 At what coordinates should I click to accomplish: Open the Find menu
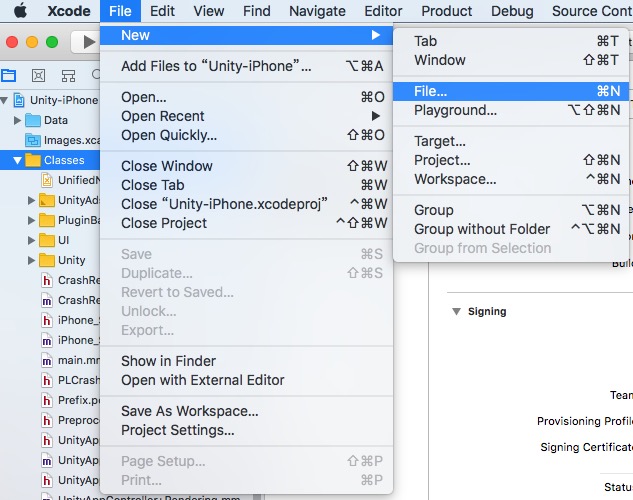[x=257, y=11]
